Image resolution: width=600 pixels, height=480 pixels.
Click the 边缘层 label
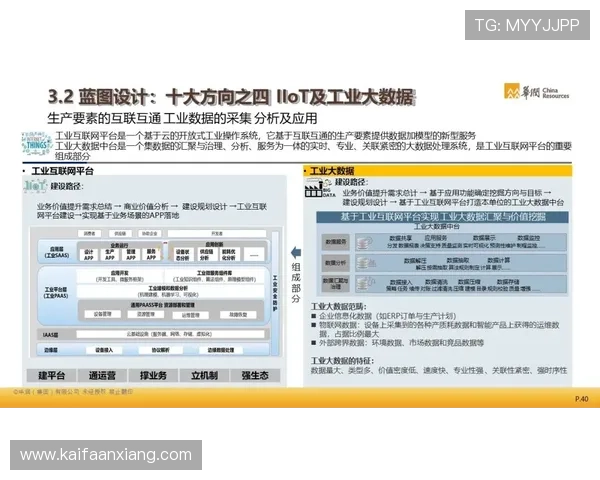[x=51, y=350]
